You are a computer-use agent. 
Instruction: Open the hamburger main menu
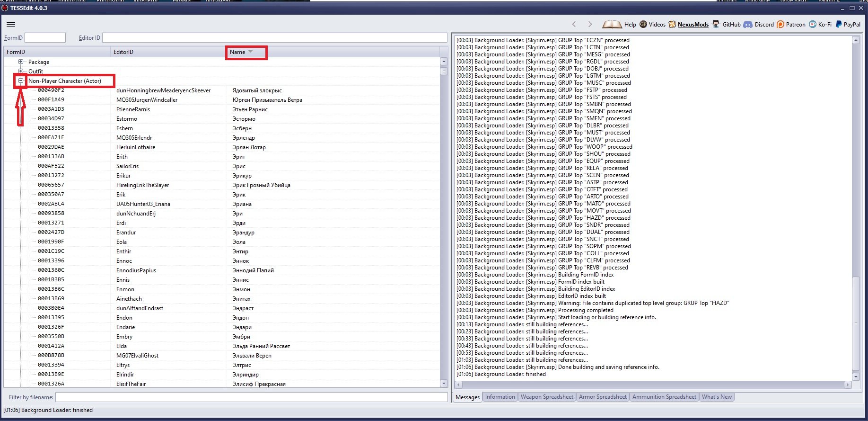tap(11, 24)
